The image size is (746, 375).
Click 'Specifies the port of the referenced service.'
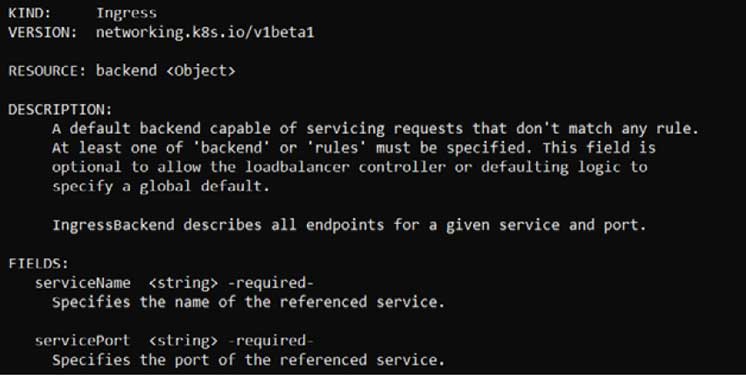click(x=248, y=360)
